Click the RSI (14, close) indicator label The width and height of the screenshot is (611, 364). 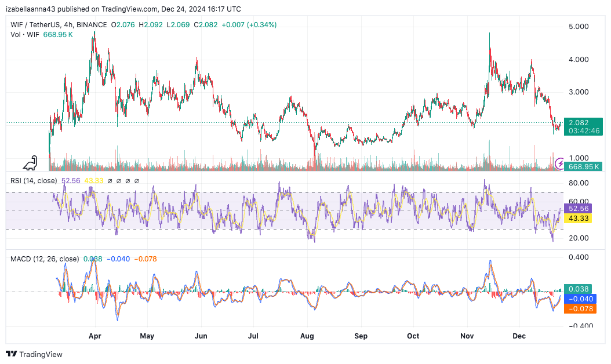(x=34, y=181)
